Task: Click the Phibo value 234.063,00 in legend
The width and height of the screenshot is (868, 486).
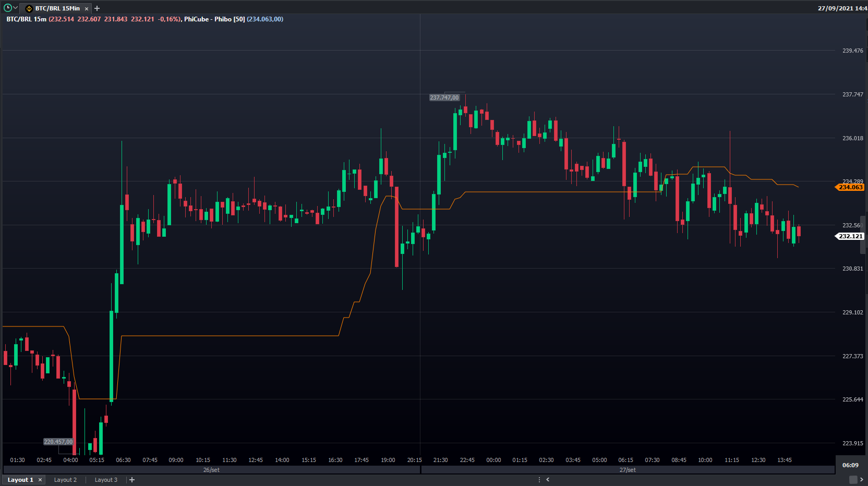Action: [x=265, y=19]
